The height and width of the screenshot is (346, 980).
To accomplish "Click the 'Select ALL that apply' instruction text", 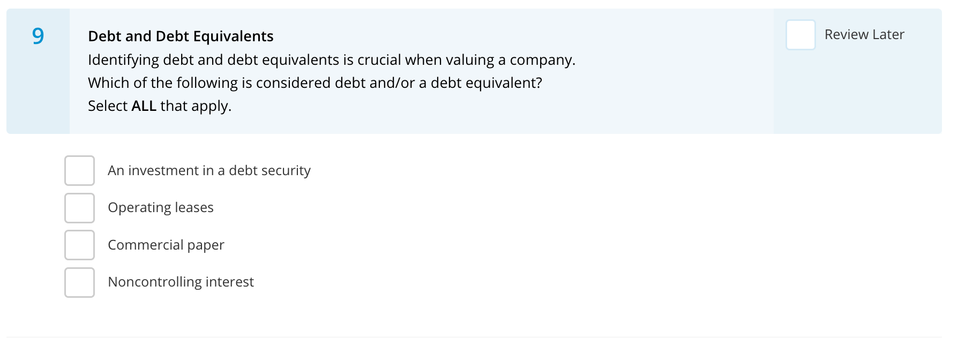I will pos(159,106).
